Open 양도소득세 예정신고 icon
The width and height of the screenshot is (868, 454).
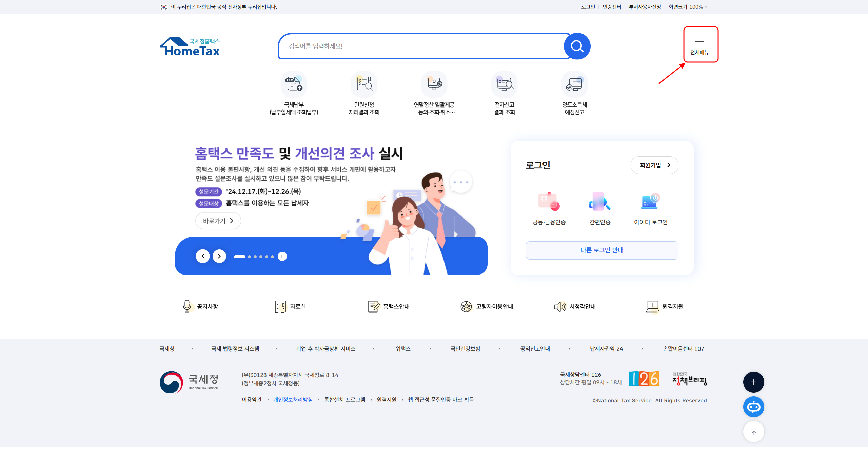[574, 84]
